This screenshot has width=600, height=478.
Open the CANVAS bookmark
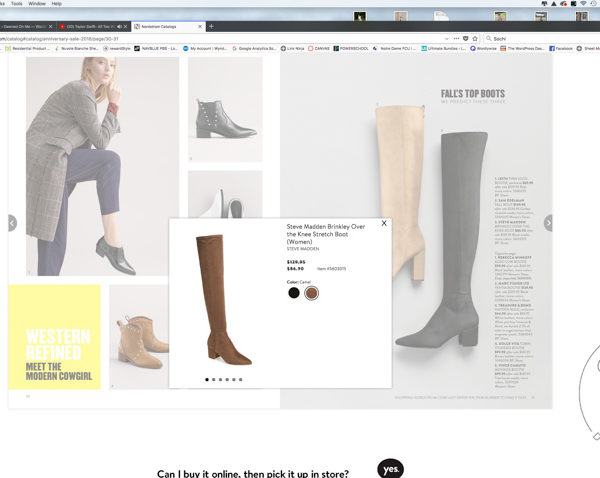click(319, 49)
